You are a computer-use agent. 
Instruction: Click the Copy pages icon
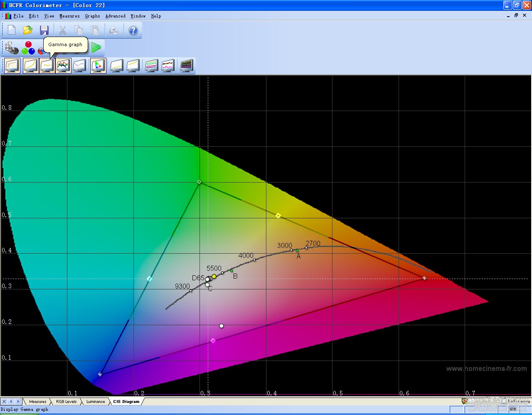coord(79,30)
